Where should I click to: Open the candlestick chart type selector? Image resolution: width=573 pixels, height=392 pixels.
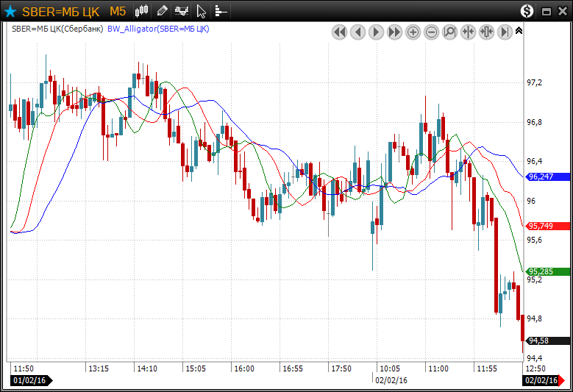[142, 11]
